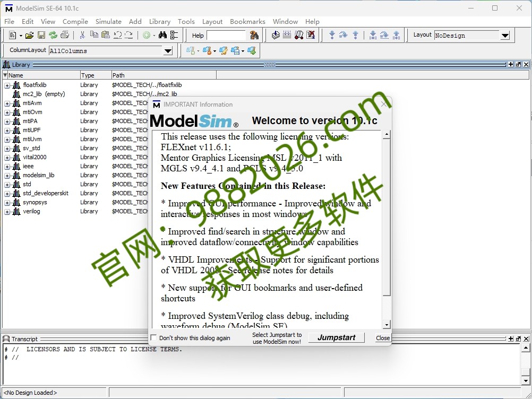
Task: Click the green circular Add icon
Action: click(147, 35)
